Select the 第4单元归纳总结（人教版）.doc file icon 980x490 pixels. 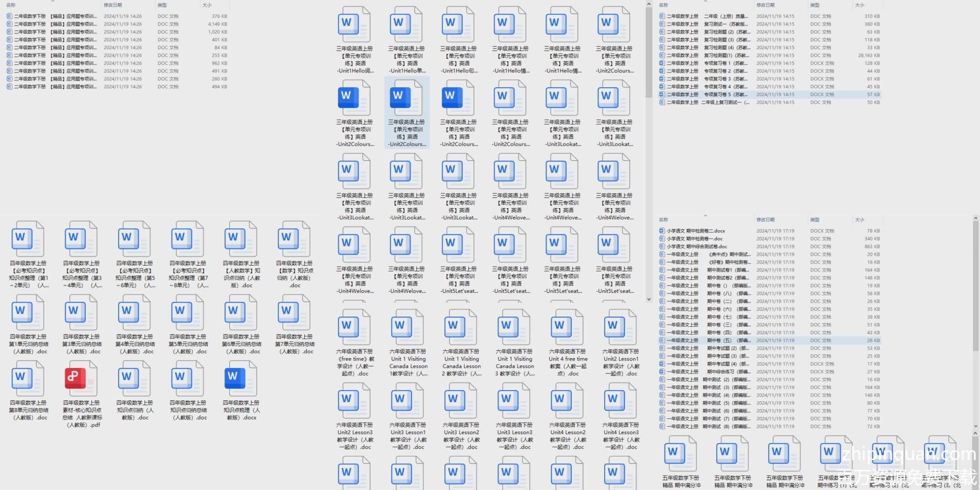point(134,312)
